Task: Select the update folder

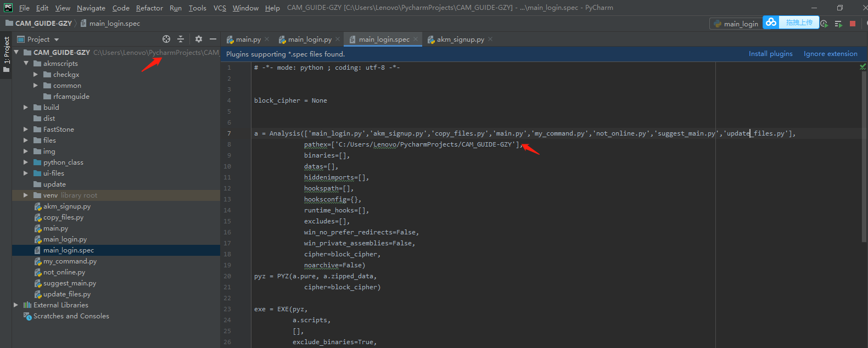Action: pos(54,184)
